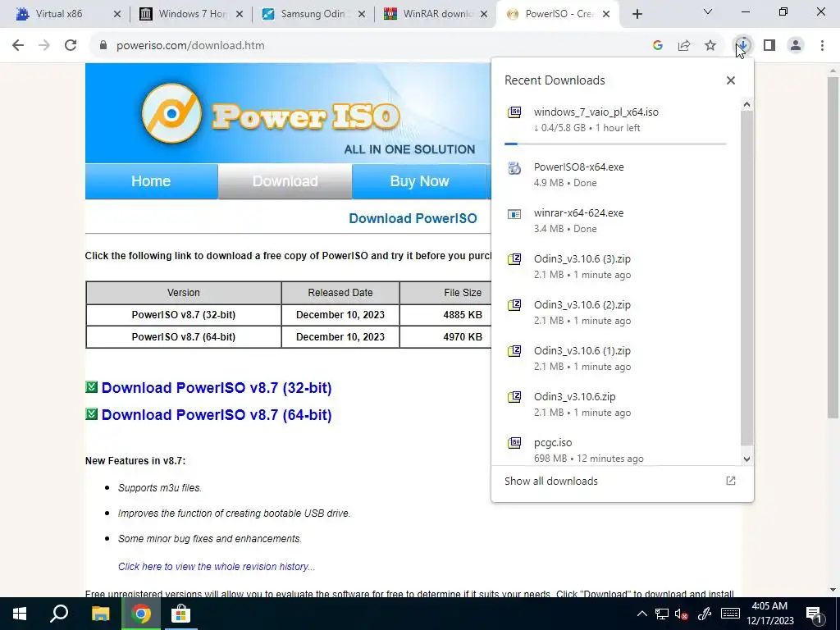Go to PowerISO Home nav tab
Image resolution: width=840 pixels, height=630 pixels.
[151, 181]
